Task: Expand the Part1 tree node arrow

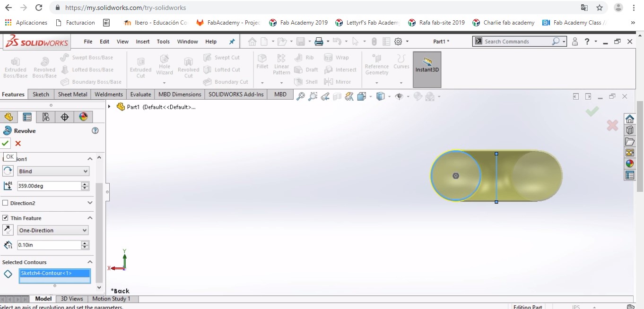Action: coord(109,107)
